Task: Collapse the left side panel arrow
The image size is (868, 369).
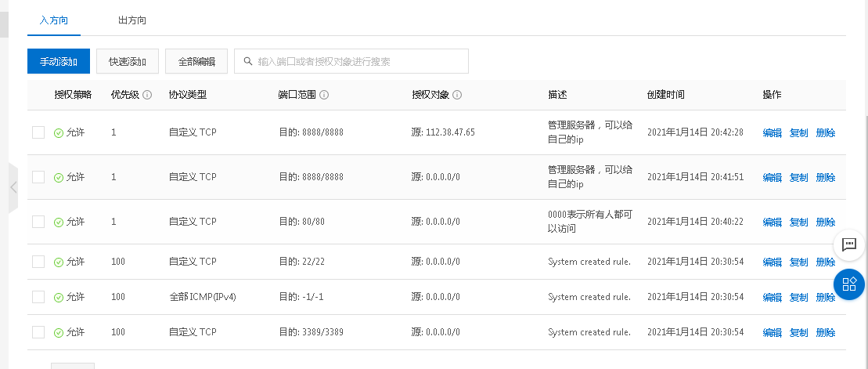Action: click(x=13, y=187)
